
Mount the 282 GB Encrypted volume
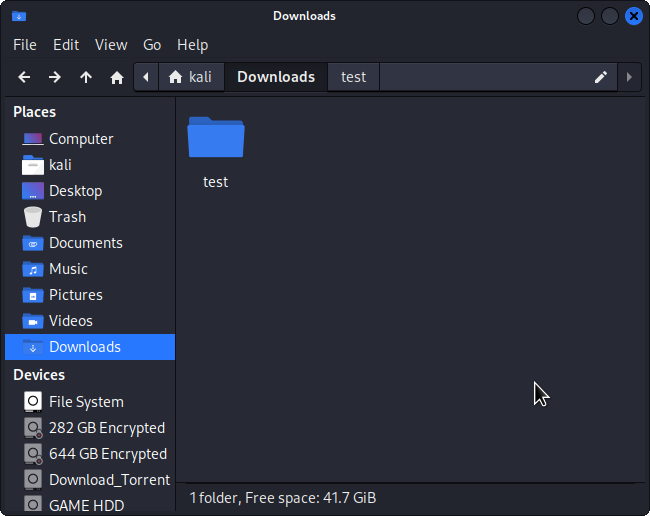[90, 428]
